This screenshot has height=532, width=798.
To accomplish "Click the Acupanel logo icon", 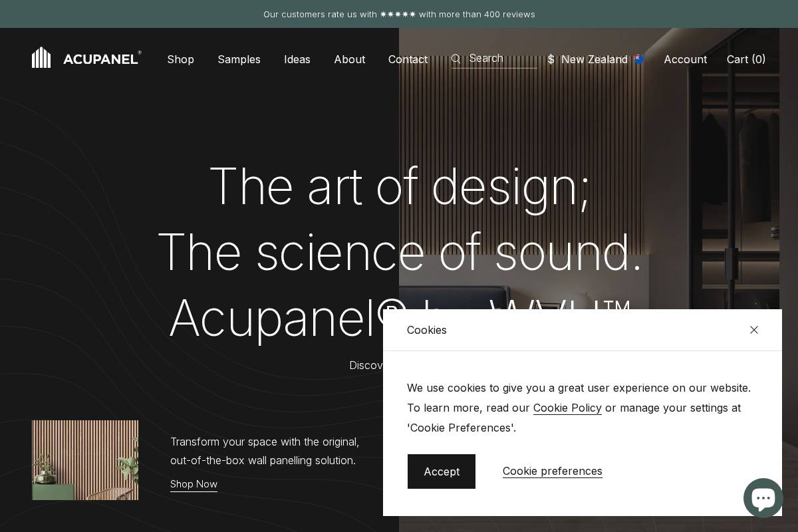I will [41, 57].
